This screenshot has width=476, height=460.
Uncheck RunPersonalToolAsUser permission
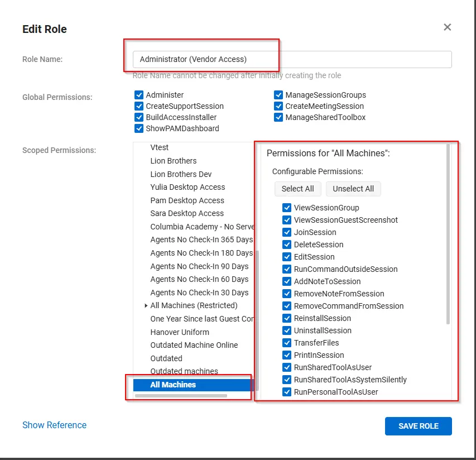[x=287, y=392]
